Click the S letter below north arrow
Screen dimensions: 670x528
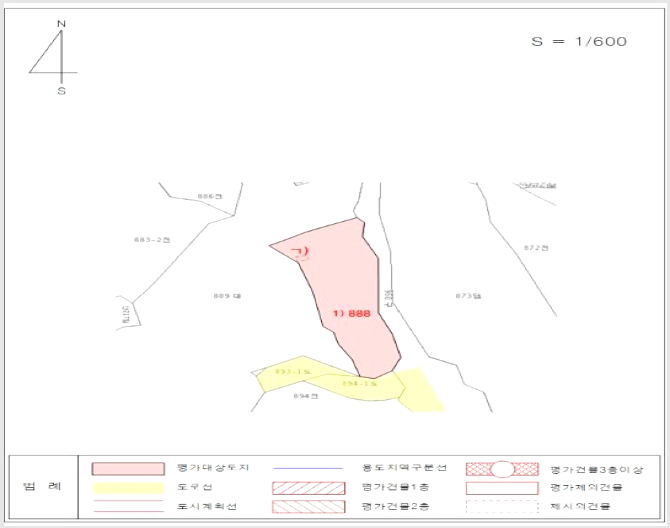click(x=62, y=91)
